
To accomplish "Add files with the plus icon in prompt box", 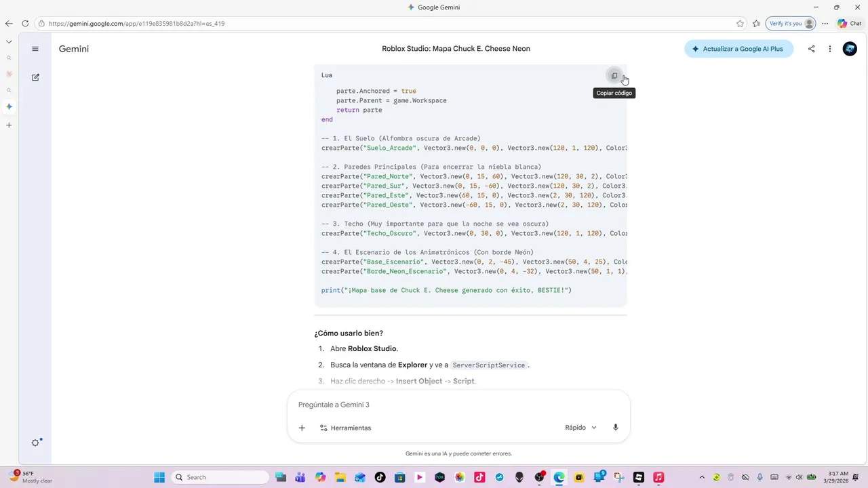I will [x=302, y=428].
